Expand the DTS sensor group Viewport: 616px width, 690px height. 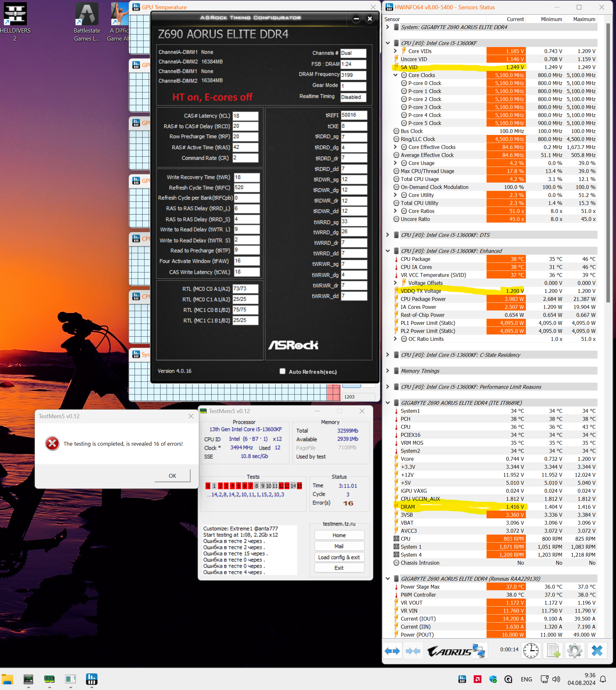pyautogui.click(x=387, y=235)
